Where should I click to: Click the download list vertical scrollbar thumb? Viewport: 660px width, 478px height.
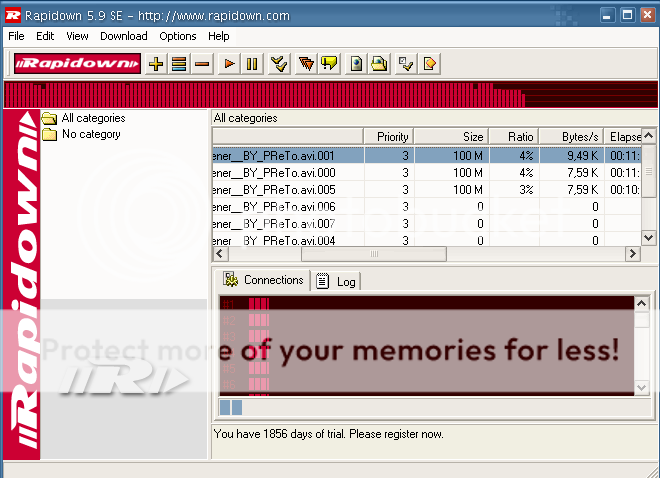coord(649,171)
